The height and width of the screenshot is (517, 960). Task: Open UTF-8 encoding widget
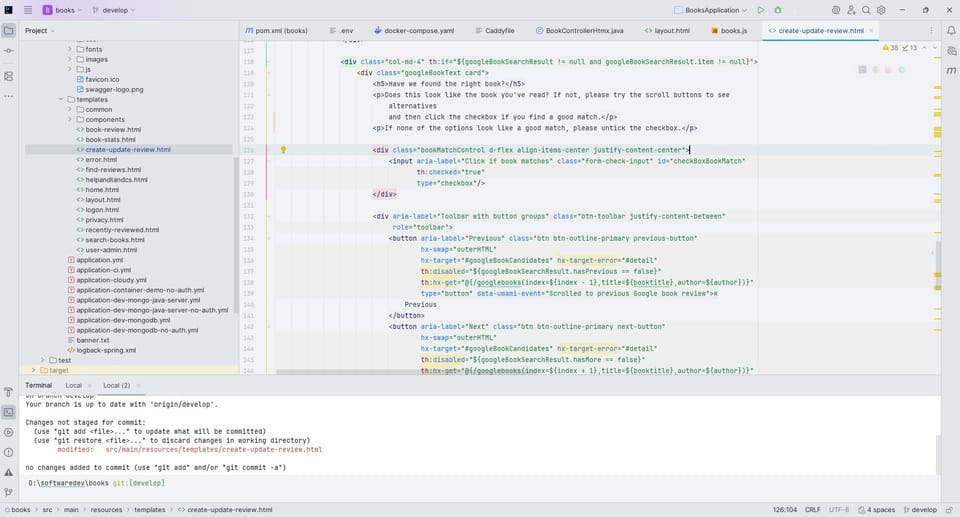click(839, 510)
